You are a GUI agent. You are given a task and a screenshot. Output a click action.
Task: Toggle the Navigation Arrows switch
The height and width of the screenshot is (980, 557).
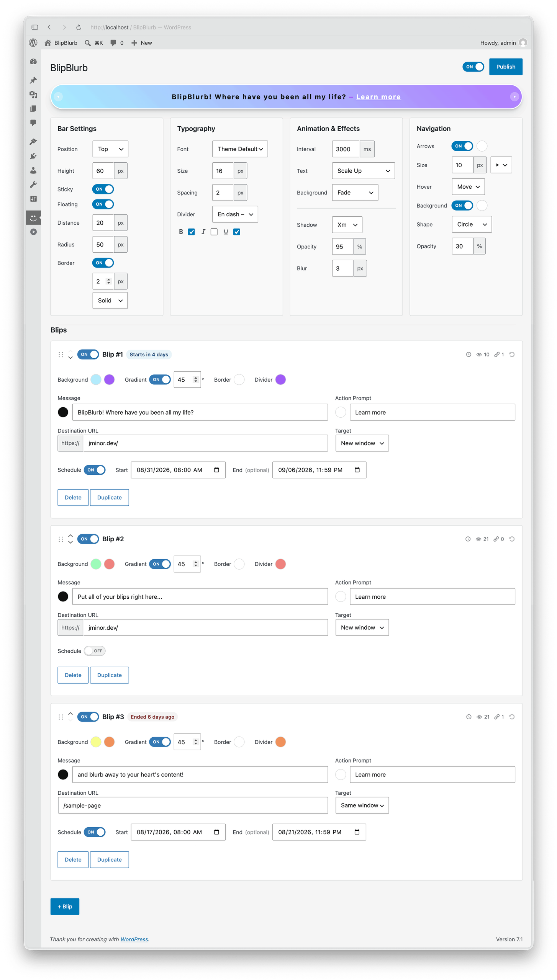pyautogui.click(x=462, y=146)
